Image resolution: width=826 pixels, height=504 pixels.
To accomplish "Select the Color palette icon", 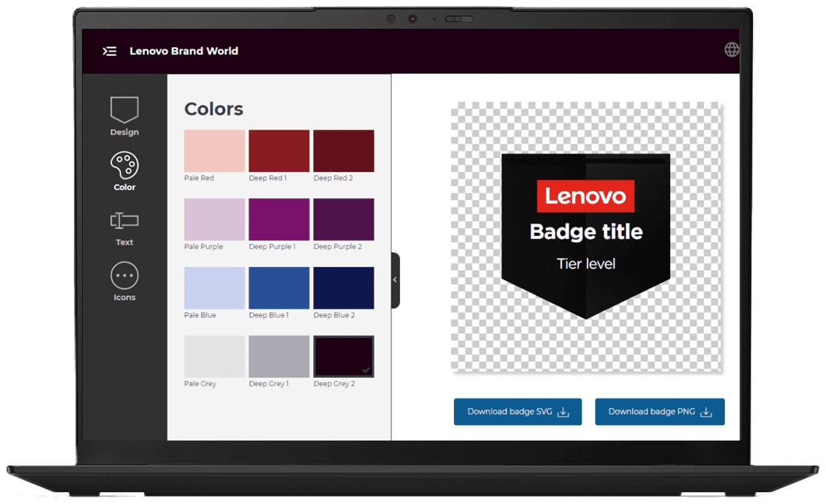I will pyautogui.click(x=124, y=166).
